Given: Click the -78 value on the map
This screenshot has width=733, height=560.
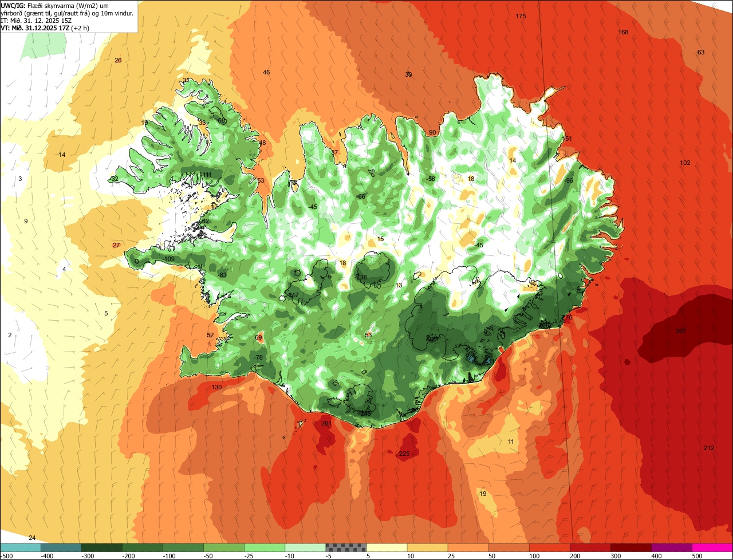Looking at the screenshot, I should (x=258, y=357).
